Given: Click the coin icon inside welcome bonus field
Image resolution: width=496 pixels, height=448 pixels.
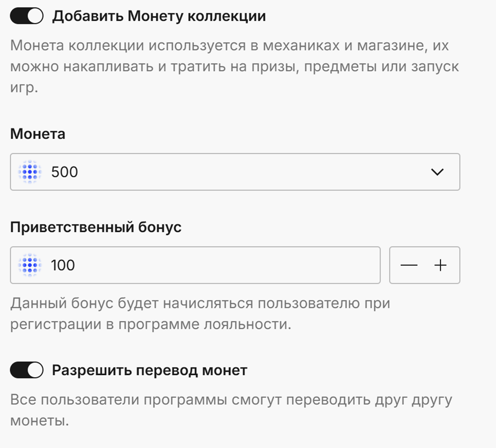Looking at the screenshot, I should coord(30,265).
